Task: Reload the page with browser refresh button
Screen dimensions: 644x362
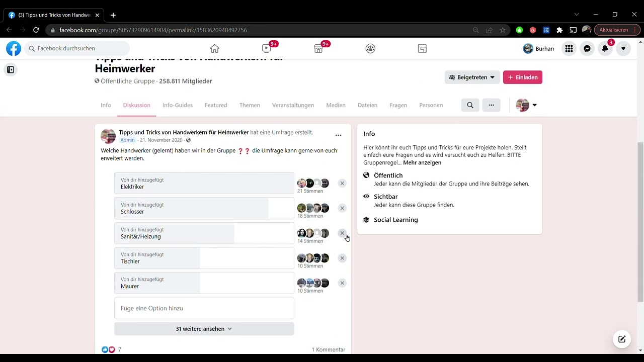Action: 36,30
